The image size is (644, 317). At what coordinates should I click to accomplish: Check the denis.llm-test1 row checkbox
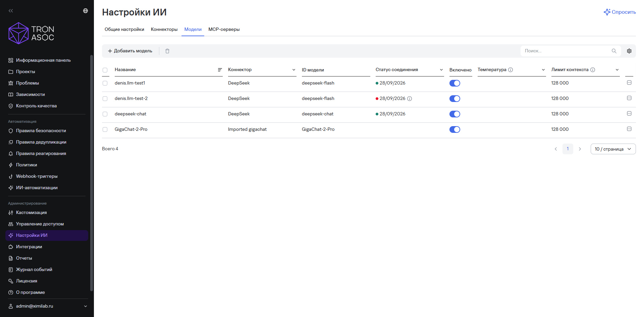pos(105,83)
